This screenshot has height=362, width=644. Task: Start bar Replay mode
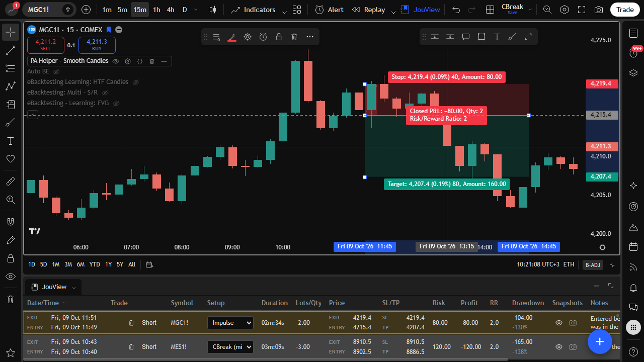coord(368,10)
